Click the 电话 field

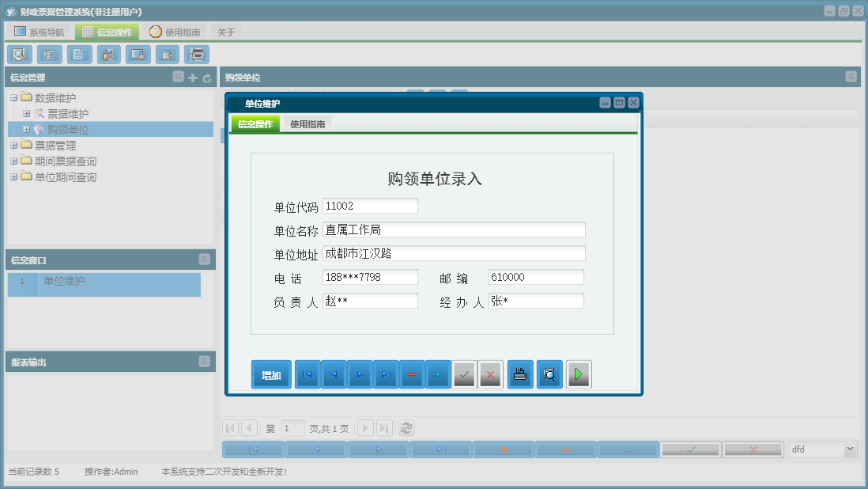(x=370, y=277)
